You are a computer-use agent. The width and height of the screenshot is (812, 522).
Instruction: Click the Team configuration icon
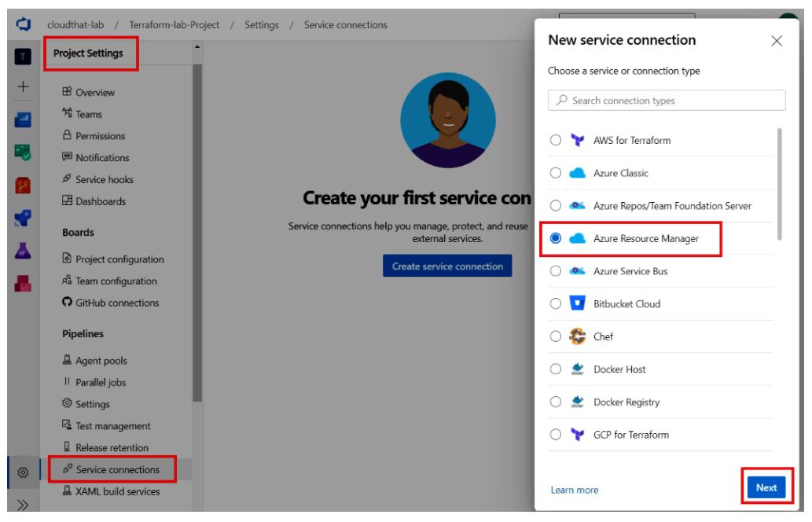(x=67, y=280)
